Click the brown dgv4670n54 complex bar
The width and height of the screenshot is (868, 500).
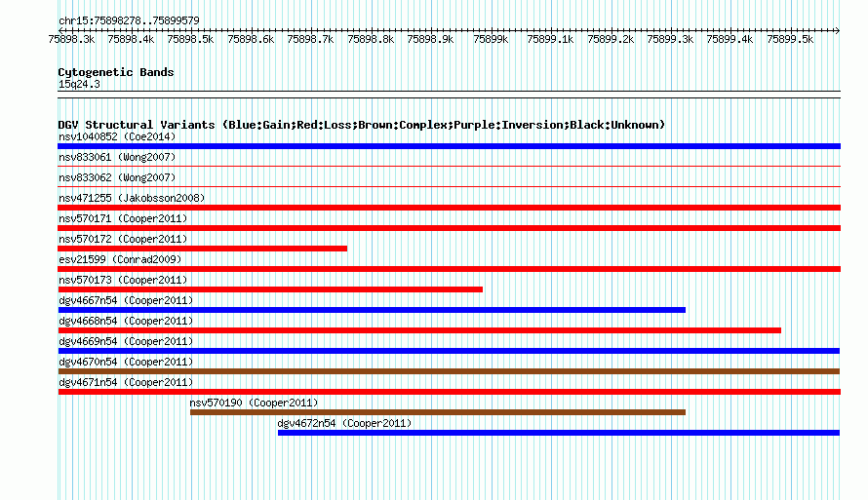click(449, 371)
